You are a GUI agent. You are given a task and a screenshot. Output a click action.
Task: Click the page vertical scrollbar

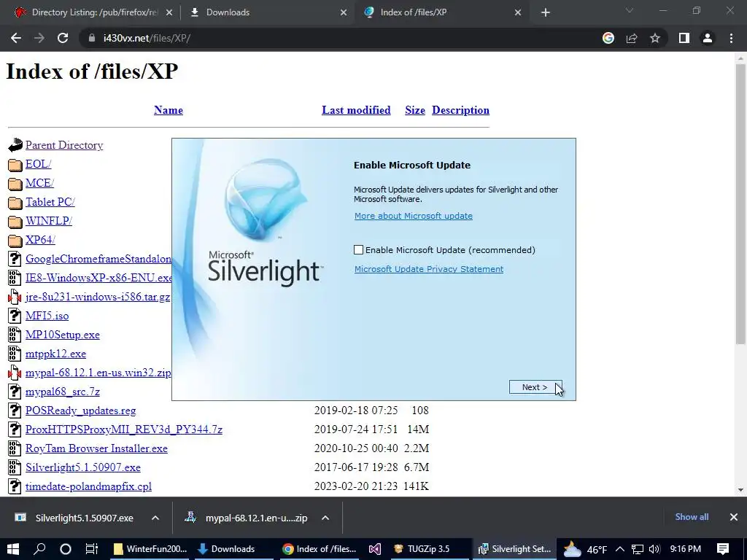point(740,204)
